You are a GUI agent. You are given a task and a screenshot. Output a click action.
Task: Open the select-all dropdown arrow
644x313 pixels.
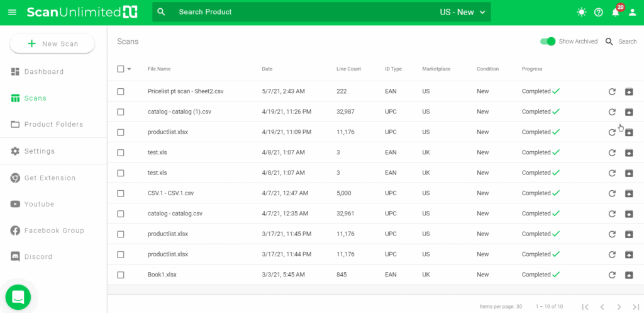click(130, 69)
